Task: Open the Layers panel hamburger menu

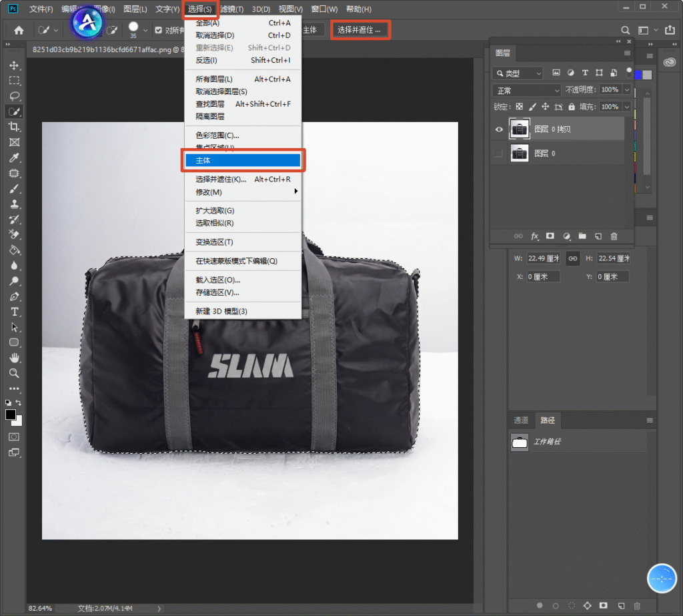Action: click(x=627, y=53)
